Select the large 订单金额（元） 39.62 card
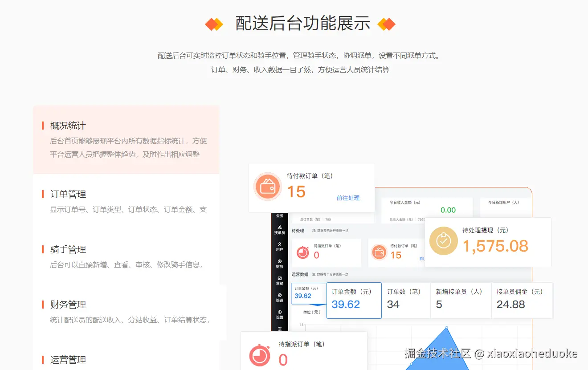The height and width of the screenshot is (370, 588). pyautogui.click(x=354, y=301)
